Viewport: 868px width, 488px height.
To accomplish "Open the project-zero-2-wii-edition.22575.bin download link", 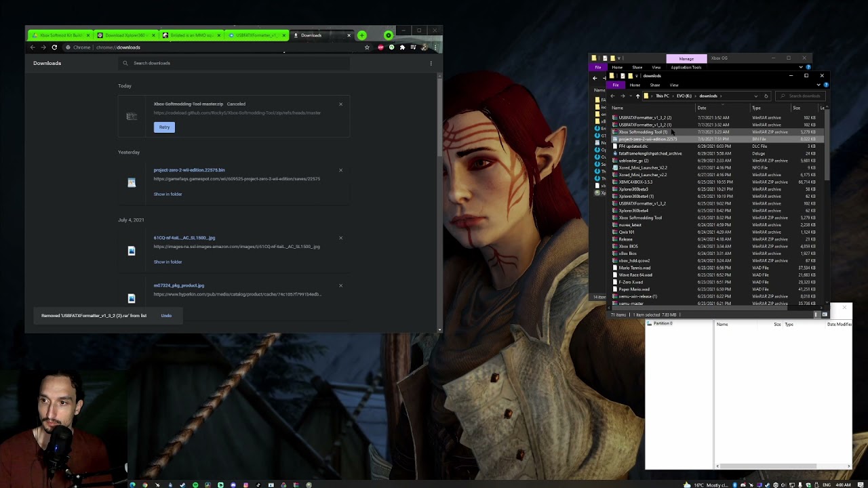I will tap(189, 170).
